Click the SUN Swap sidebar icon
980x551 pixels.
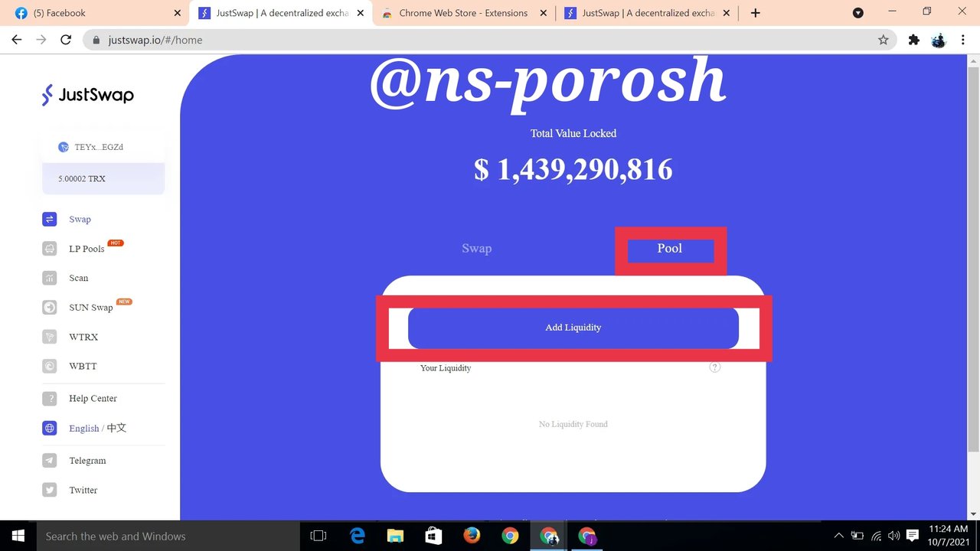pyautogui.click(x=49, y=308)
